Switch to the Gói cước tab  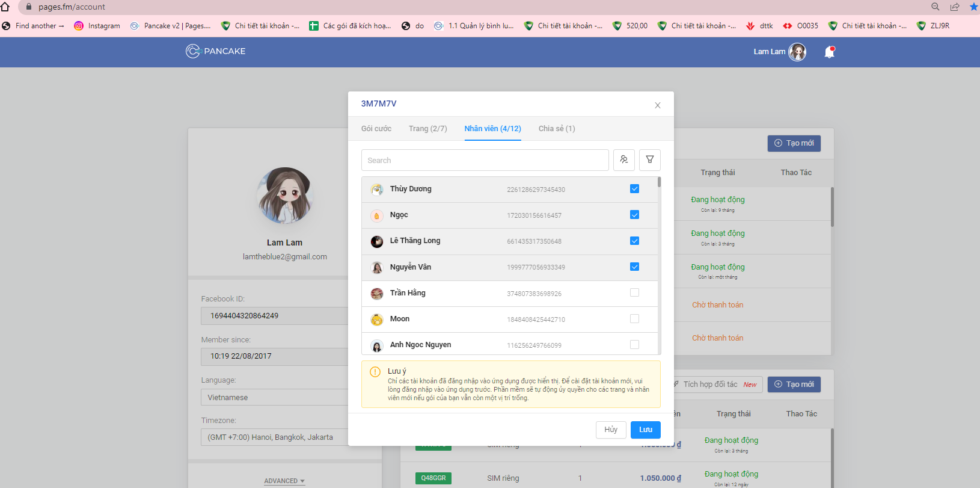click(376, 129)
